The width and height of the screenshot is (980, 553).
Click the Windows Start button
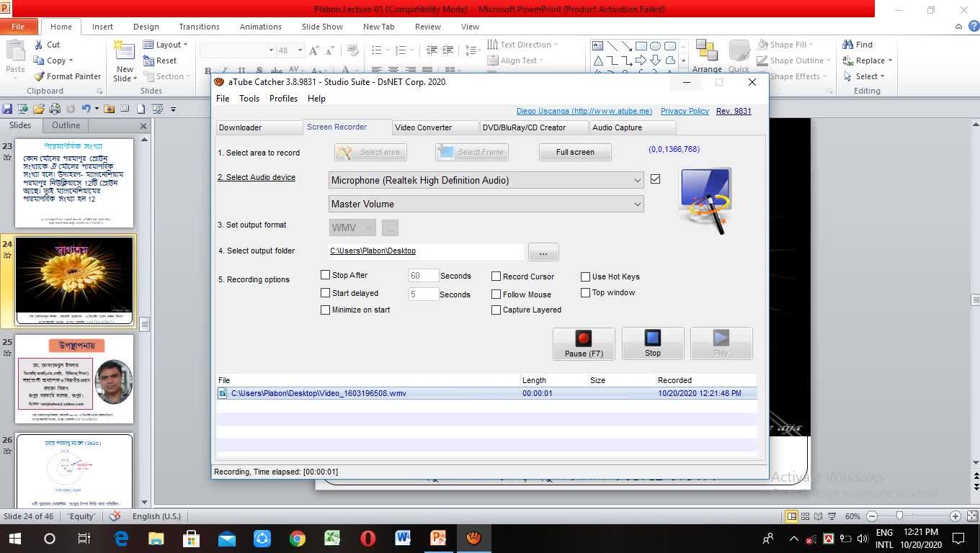[x=14, y=538]
